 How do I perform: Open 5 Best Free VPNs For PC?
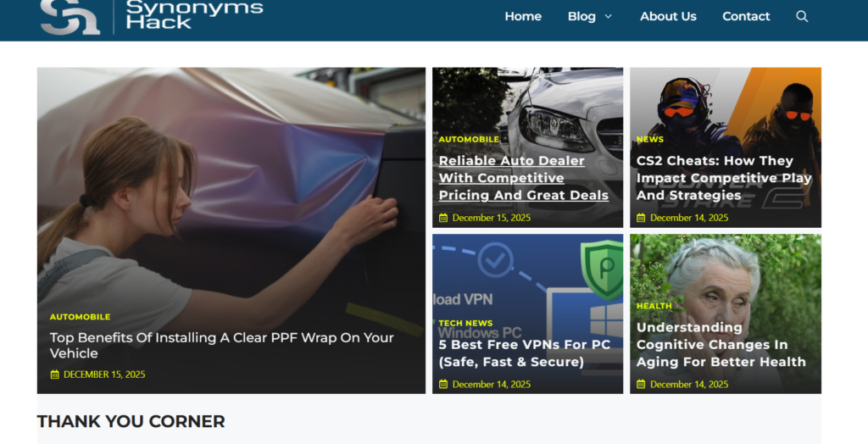tap(524, 353)
